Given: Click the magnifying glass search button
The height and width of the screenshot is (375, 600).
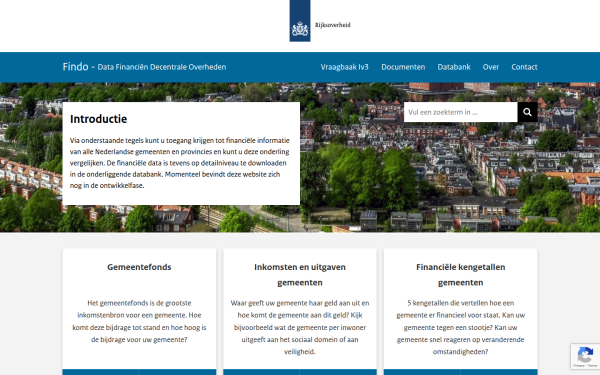Looking at the screenshot, I should pos(527,112).
